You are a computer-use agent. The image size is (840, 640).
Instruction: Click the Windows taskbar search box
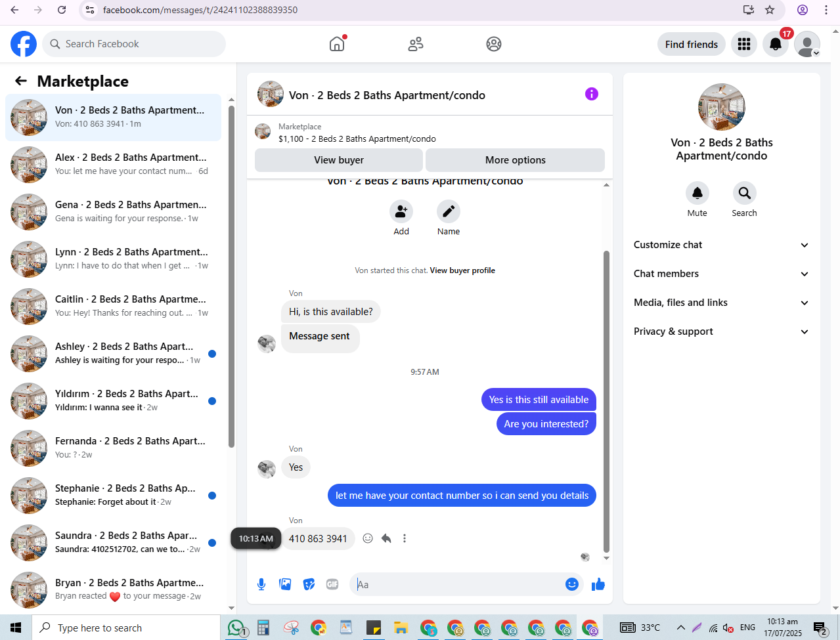(x=126, y=628)
